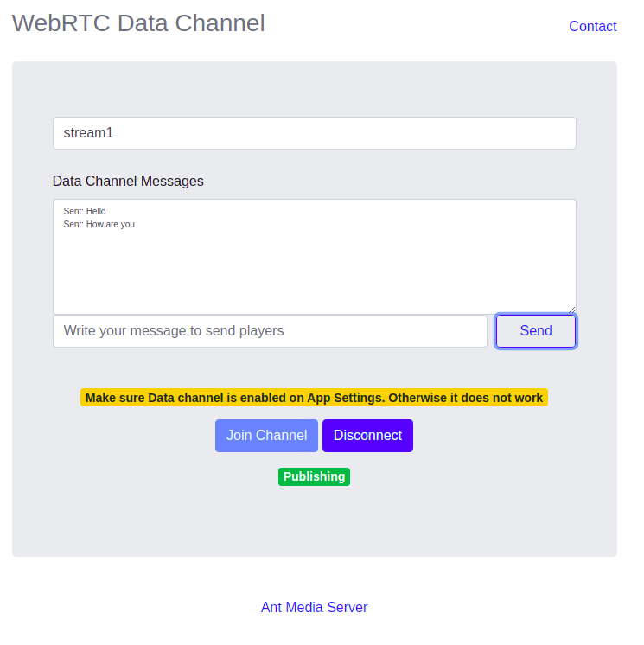Click the yellow Data channel warning banner
644x645 pixels.
coord(314,398)
